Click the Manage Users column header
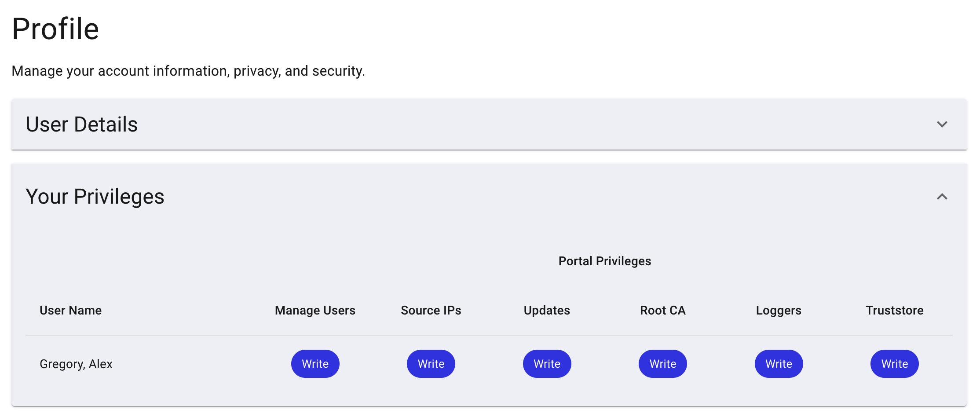 pyautogui.click(x=315, y=311)
